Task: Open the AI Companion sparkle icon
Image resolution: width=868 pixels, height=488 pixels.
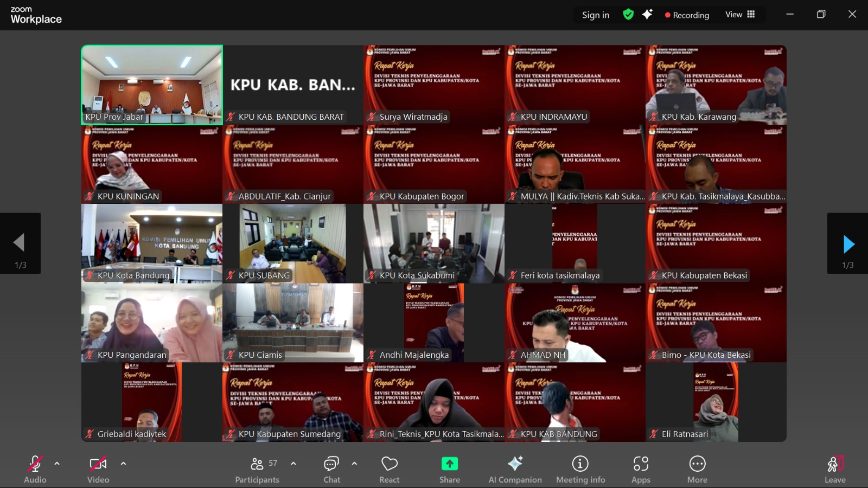Action: tap(515, 464)
